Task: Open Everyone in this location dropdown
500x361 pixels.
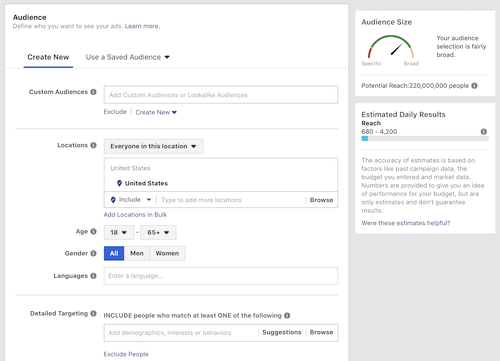Action: pos(153,146)
